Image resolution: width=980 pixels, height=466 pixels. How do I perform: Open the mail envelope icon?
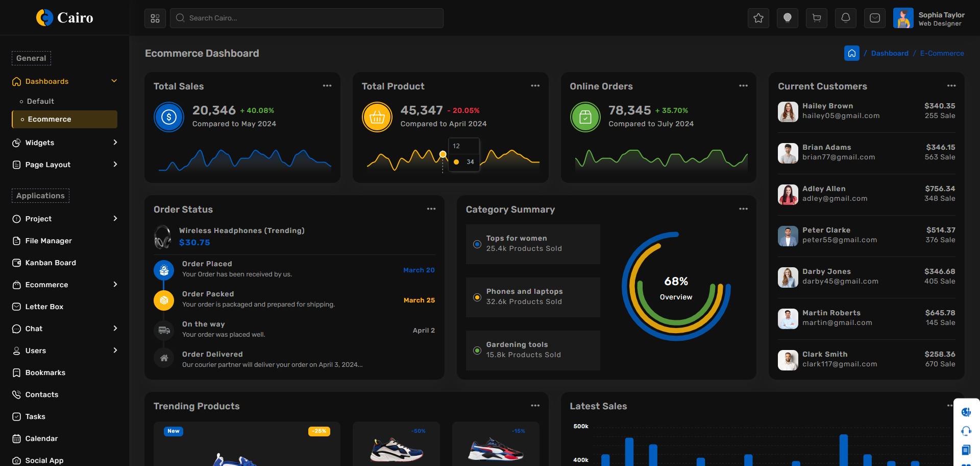pos(875,18)
